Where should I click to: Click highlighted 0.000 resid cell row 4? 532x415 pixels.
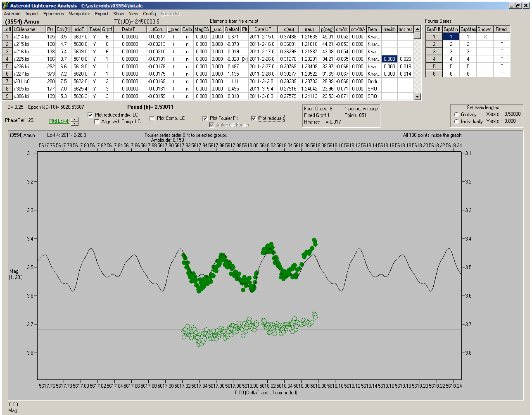389,59
